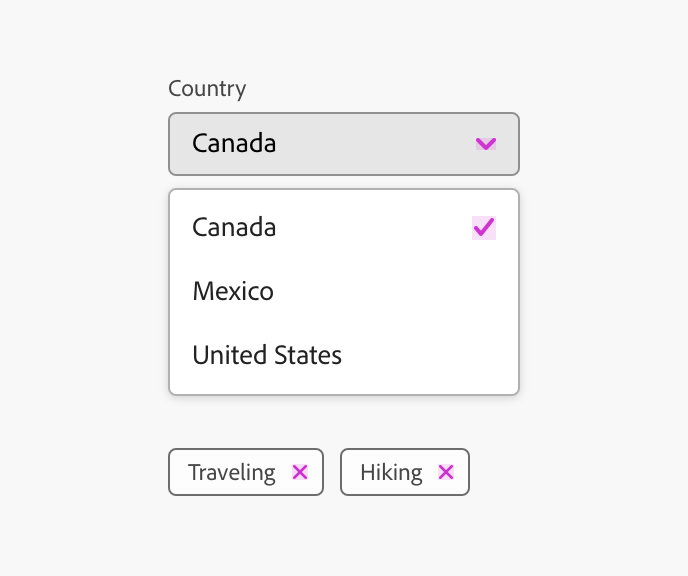Click the magenta chevron in the Country picker
The height and width of the screenshot is (576, 688).
tap(485, 143)
